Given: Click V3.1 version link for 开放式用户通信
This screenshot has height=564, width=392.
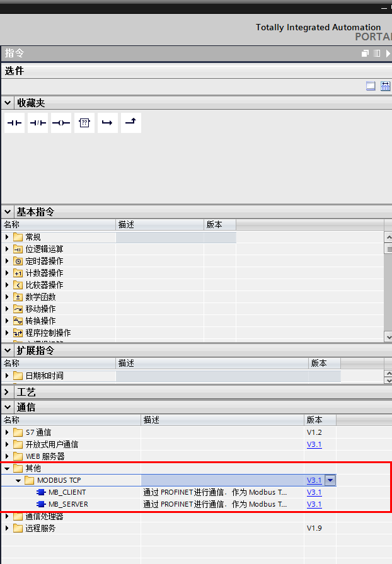Looking at the screenshot, I should point(314,444).
